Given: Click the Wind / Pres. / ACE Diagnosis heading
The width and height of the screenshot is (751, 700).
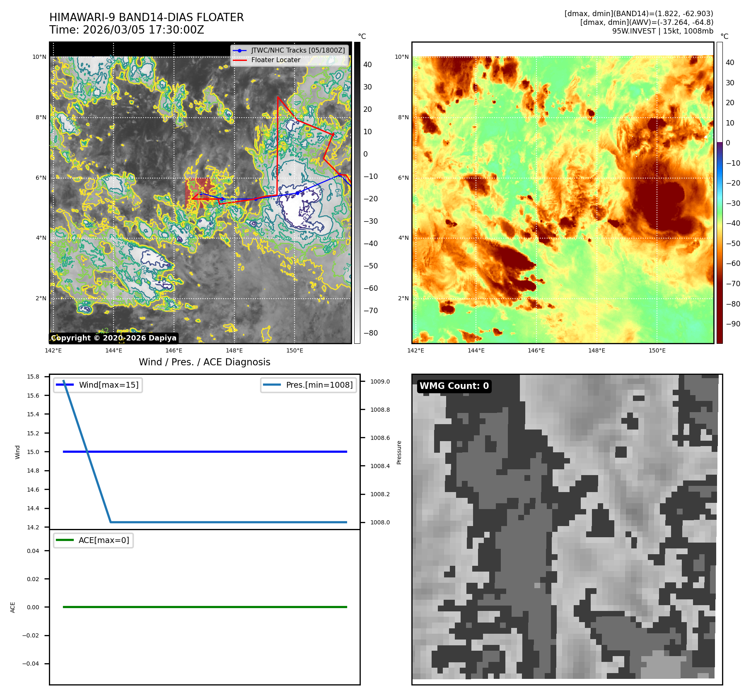Looking at the screenshot, I should [204, 362].
